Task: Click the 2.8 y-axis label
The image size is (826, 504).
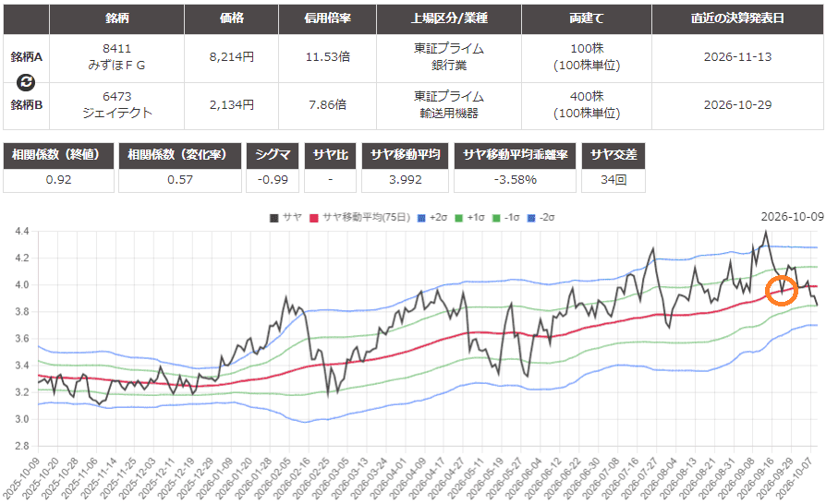Action: click(x=22, y=446)
